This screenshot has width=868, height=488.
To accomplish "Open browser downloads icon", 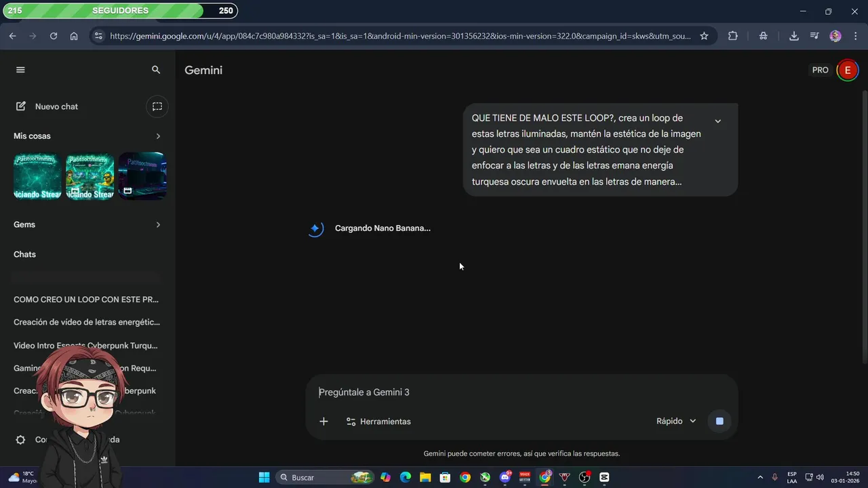I will click(793, 36).
